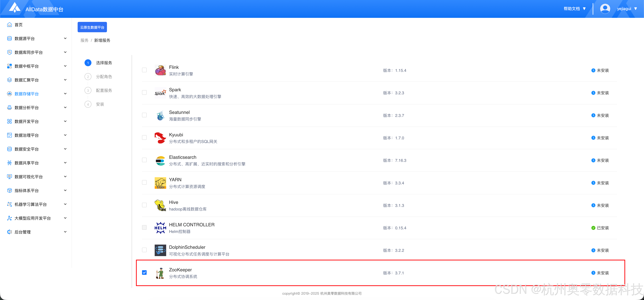This screenshot has width=644, height=300.
Task: Click the Hive bee logo icon
Action: (160, 206)
